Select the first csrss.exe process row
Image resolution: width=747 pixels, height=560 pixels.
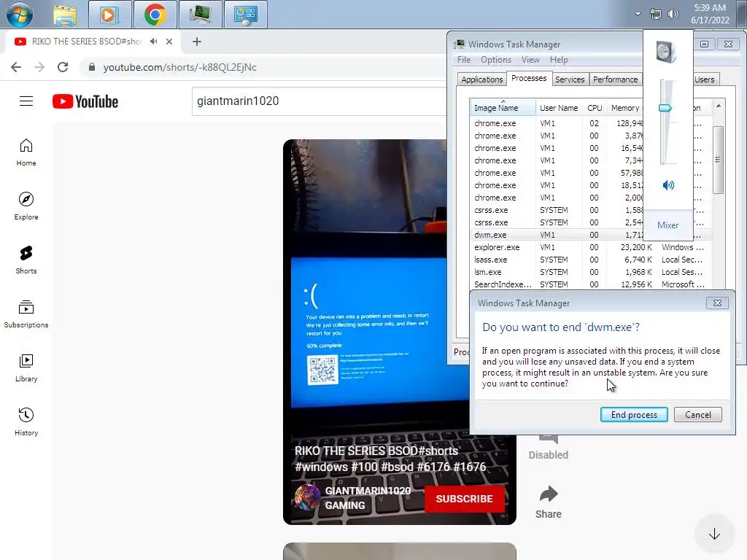coord(557,210)
